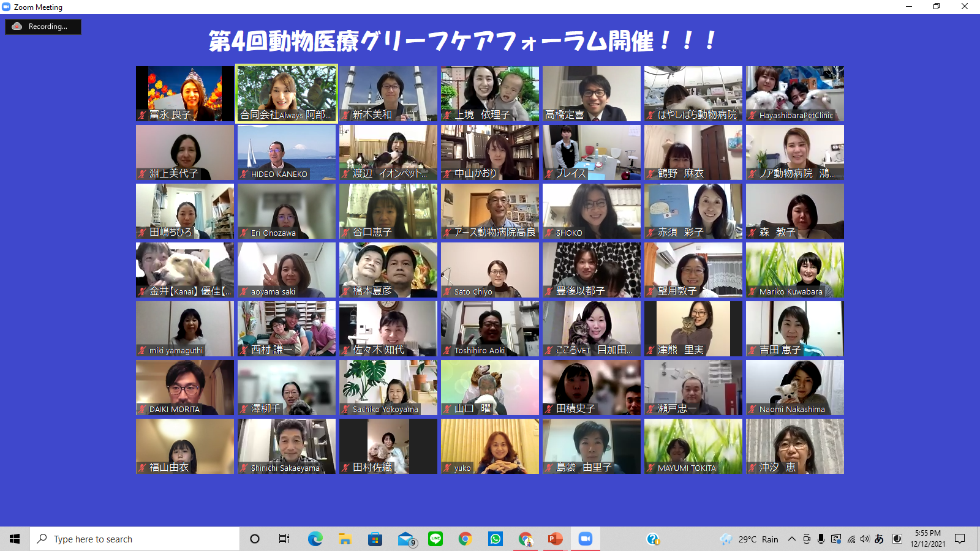Viewport: 980px width, 551px height.
Task: Open Zoom from the taskbar
Action: (x=586, y=539)
